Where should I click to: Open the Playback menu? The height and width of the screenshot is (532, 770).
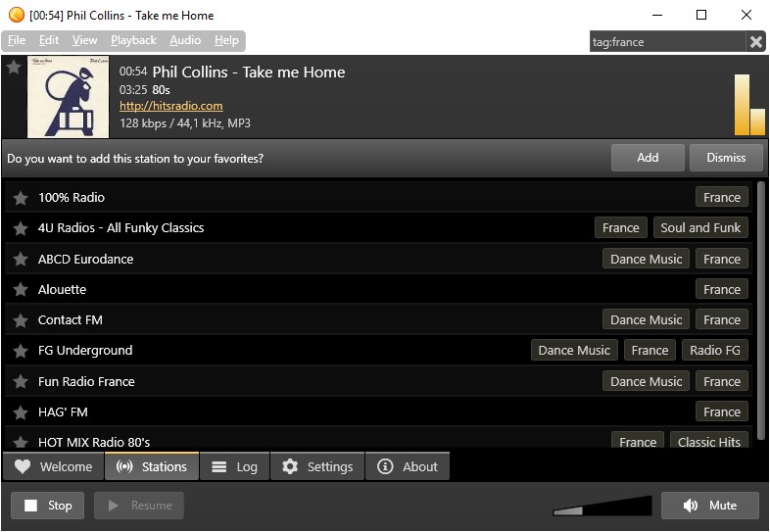tap(133, 40)
